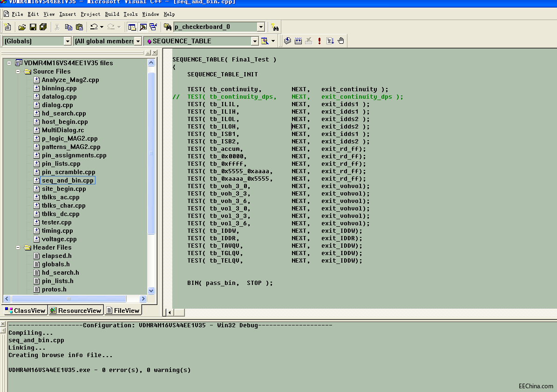The width and height of the screenshot is (557, 392).
Task: Select MultiDialog.rc resource file
Action: pos(63,130)
